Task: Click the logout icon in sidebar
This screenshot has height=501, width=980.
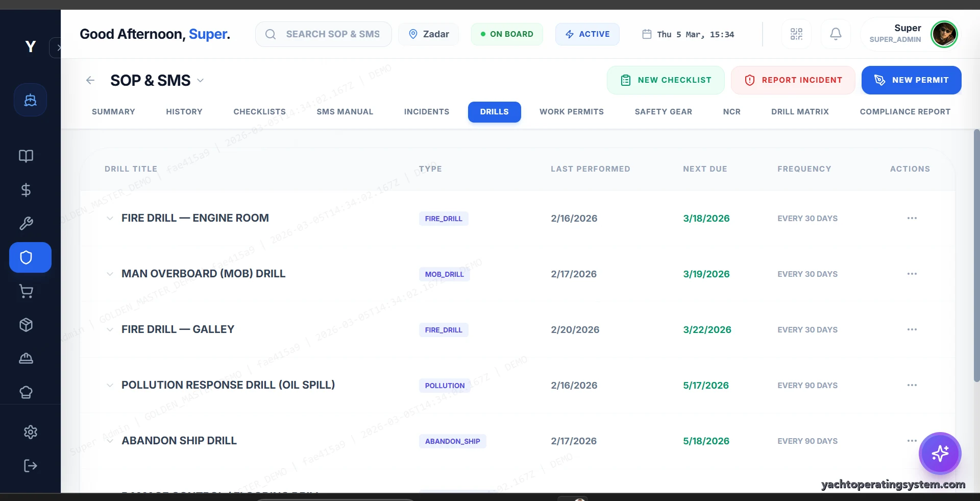Action: pos(31,466)
